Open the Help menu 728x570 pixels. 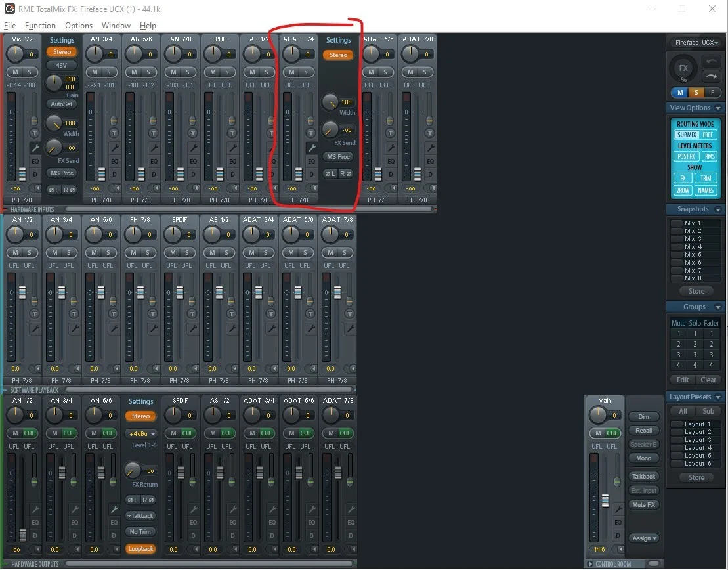pyautogui.click(x=148, y=26)
